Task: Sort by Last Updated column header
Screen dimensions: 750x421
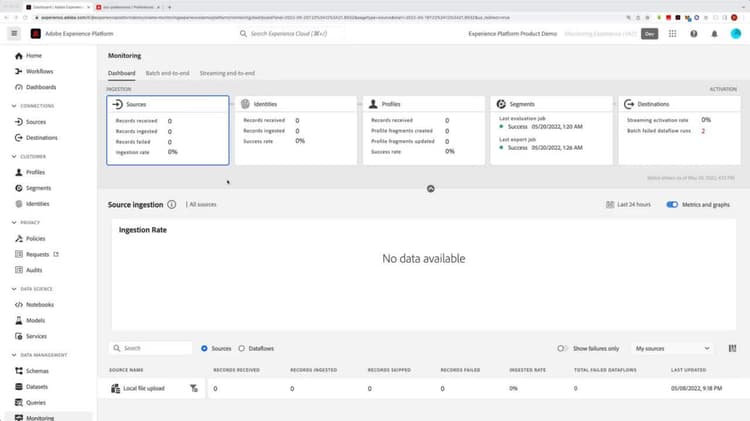Action: 688,370
